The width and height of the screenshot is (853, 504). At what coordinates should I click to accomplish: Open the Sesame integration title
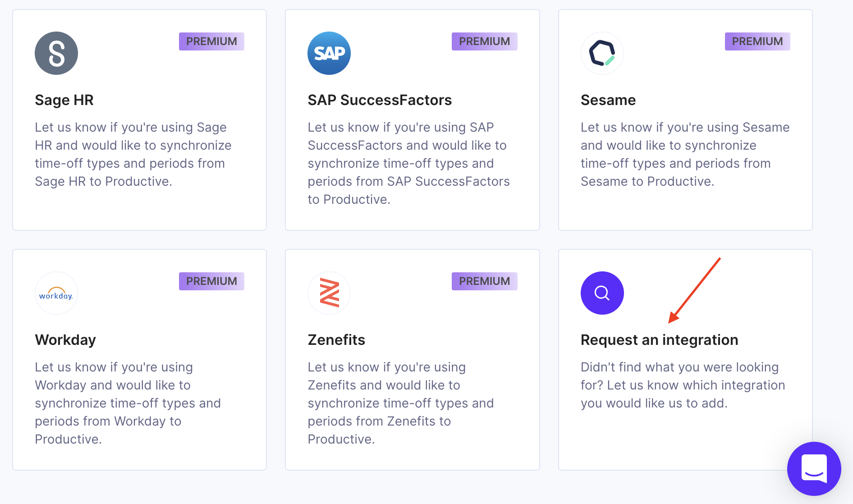(x=608, y=100)
